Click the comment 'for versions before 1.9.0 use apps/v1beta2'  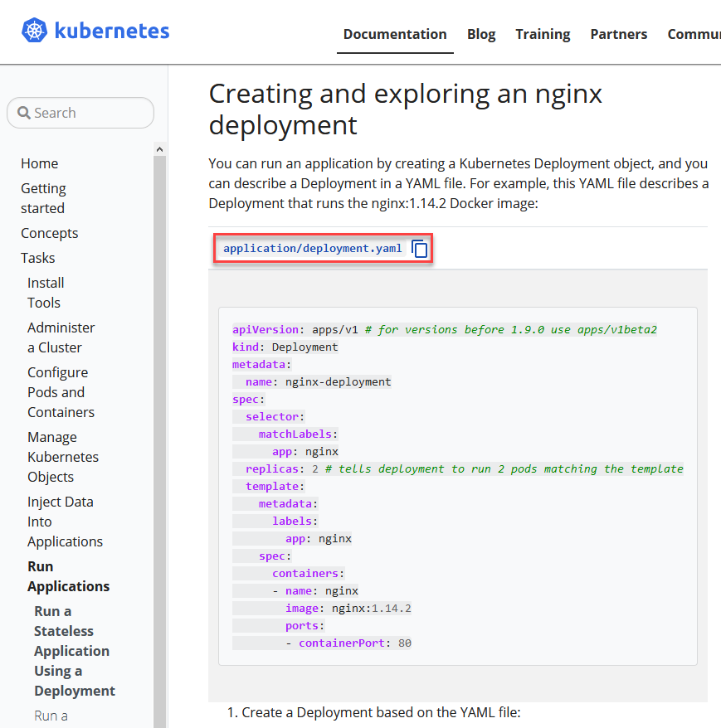(511, 330)
